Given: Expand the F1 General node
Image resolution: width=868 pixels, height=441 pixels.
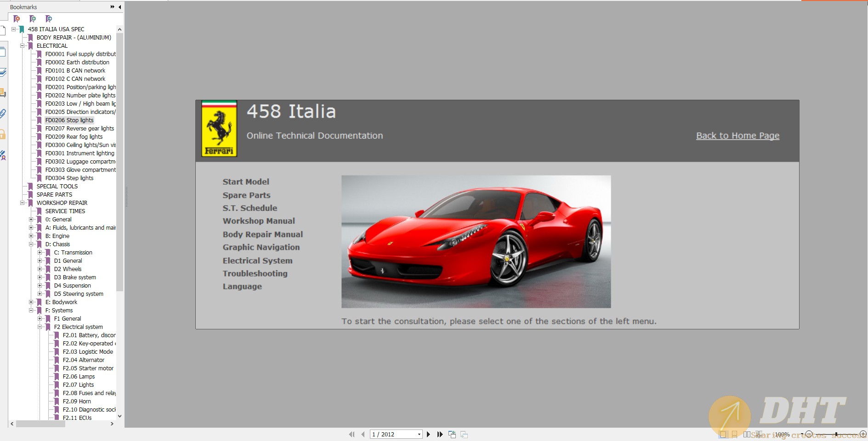Looking at the screenshot, I should point(40,318).
